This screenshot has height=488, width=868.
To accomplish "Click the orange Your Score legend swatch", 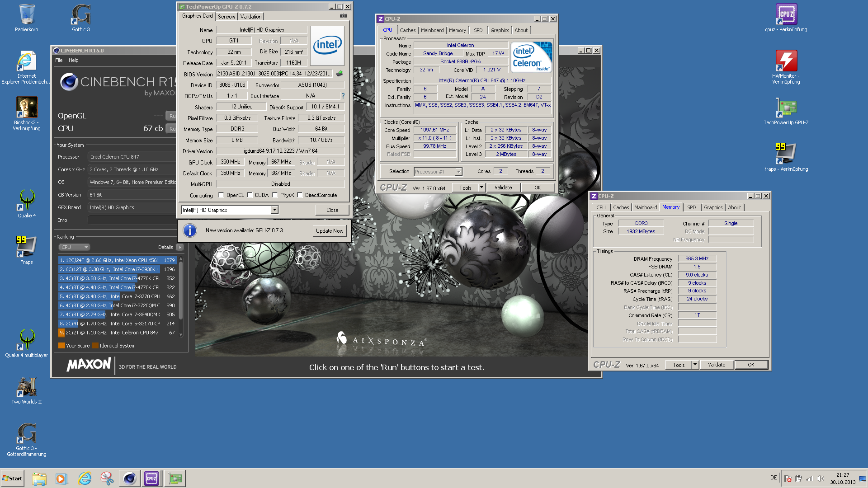I will click(61, 346).
